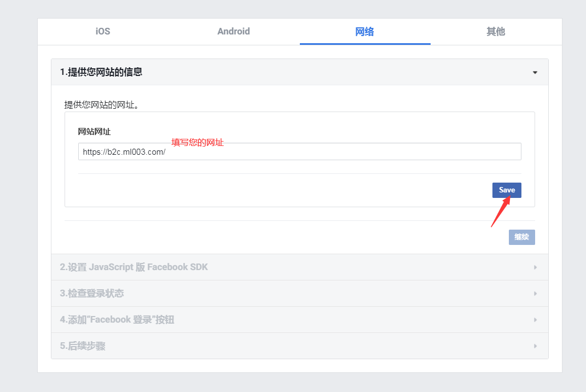Viewport: 586px width, 392px height.
Task: Click the 1.提供您网站的信息 header text
Action: pyautogui.click(x=101, y=72)
